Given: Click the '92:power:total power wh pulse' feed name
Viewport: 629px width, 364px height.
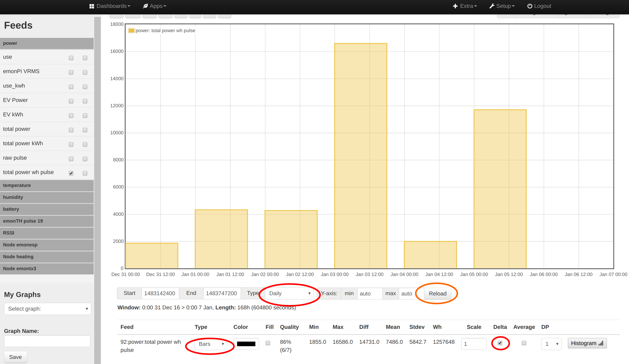Looking at the screenshot, I should click(x=151, y=346).
